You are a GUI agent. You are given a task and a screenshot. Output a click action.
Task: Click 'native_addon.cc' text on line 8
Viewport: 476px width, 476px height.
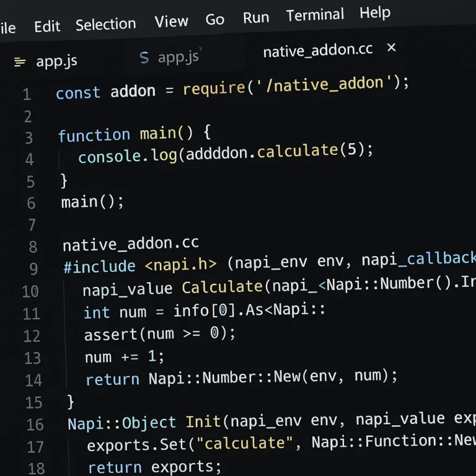pos(131,244)
